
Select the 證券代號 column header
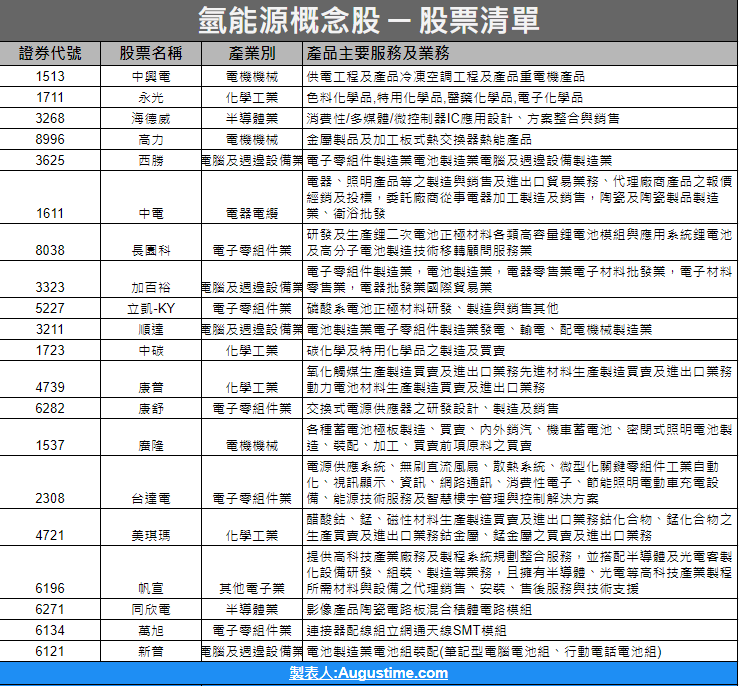point(50,53)
